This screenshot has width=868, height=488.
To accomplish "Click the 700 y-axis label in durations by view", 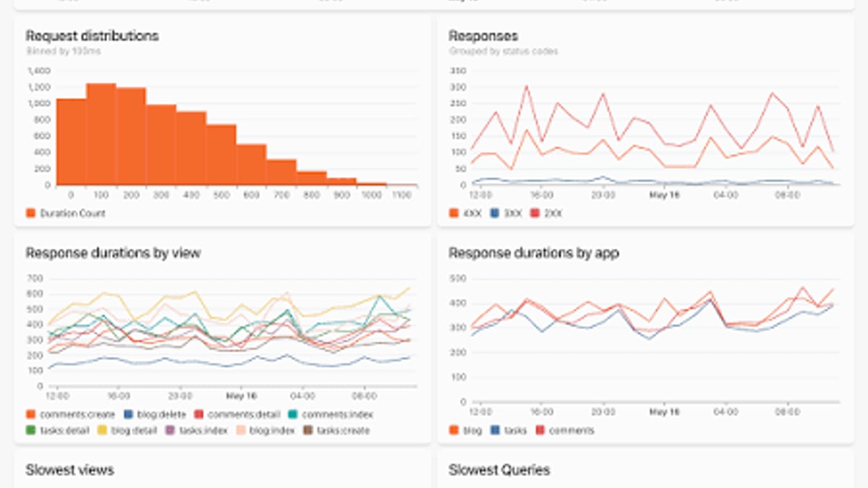I will coord(35,278).
